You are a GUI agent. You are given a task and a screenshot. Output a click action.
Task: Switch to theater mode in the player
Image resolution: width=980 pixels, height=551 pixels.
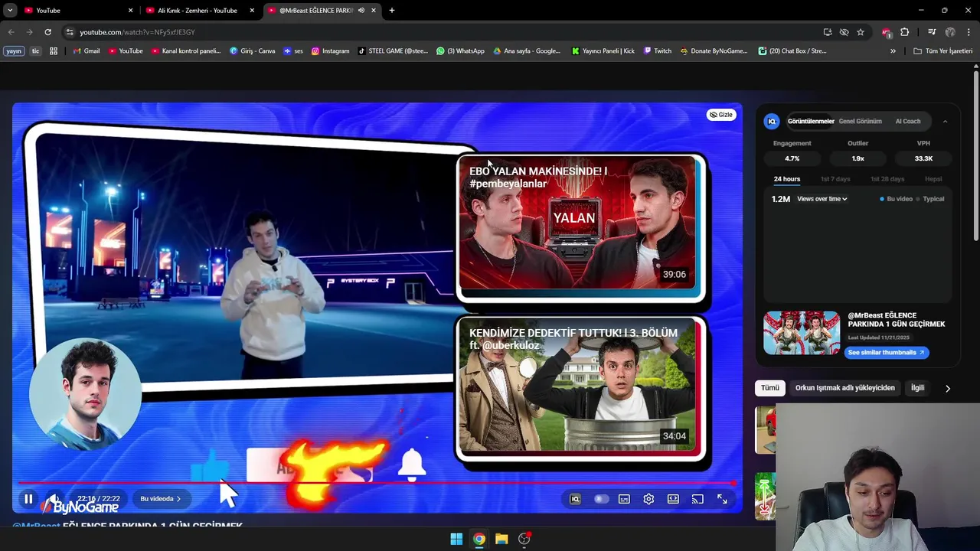(673, 499)
